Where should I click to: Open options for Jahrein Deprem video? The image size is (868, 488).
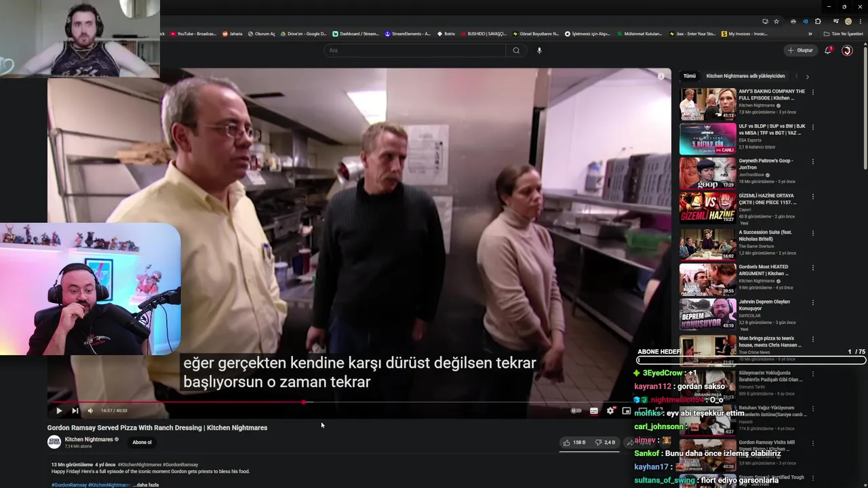(813, 302)
